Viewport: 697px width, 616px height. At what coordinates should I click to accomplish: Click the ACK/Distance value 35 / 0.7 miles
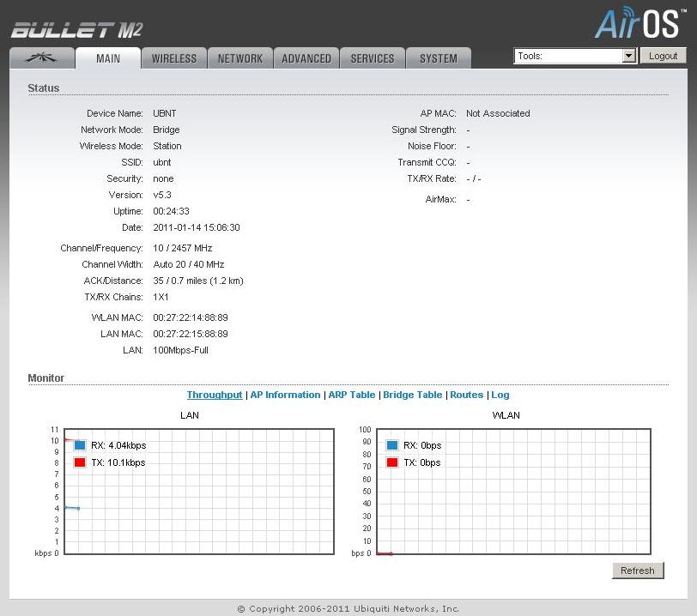(198, 281)
